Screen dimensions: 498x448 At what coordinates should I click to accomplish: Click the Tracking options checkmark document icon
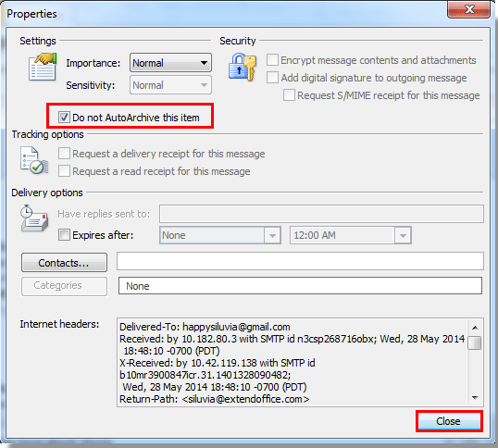pyautogui.click(x=34, y=160)
